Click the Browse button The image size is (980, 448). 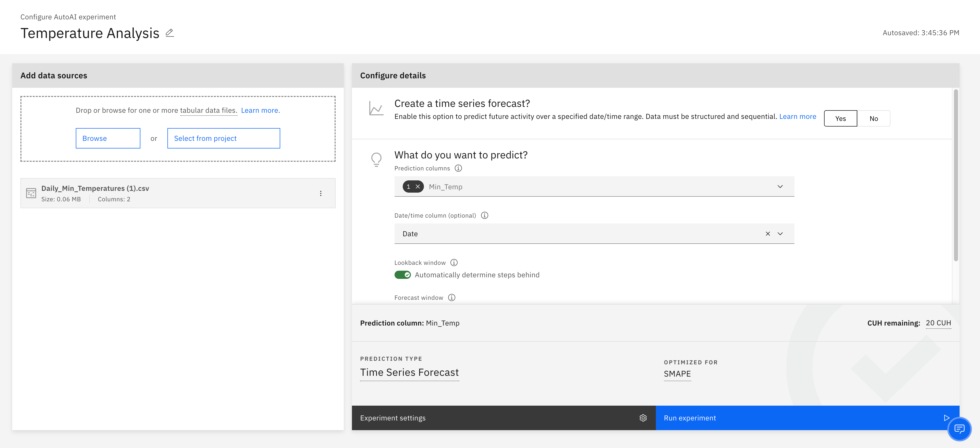pyautogui.click(x=108, y=138)
